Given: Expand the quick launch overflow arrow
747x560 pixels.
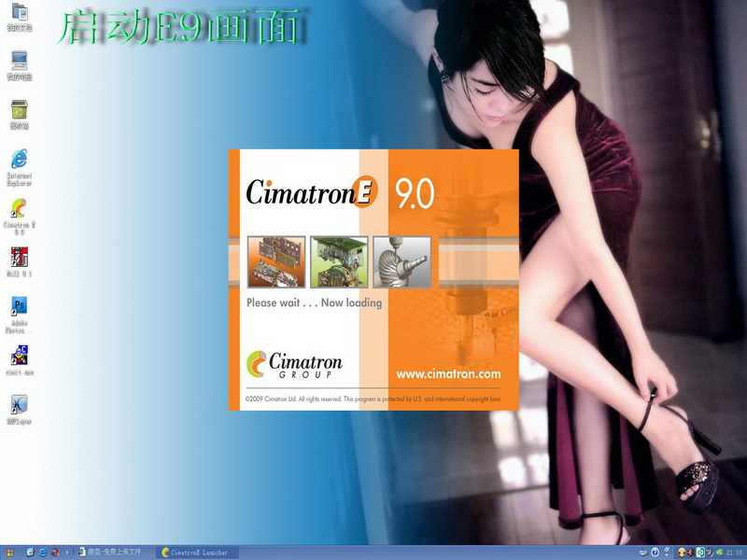Looking at the screenshot, I should tap(67, 553).
